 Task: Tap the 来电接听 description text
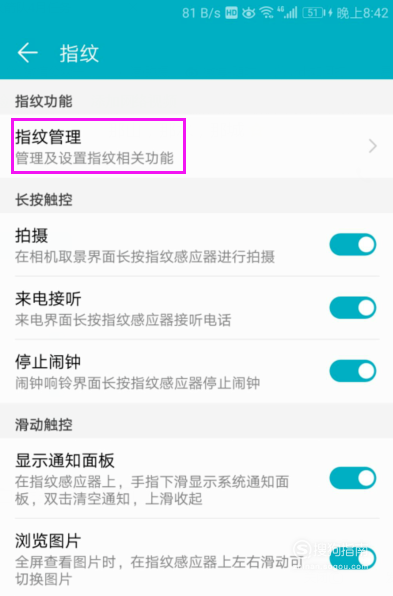pyautogui.click(x=123, y=320)
